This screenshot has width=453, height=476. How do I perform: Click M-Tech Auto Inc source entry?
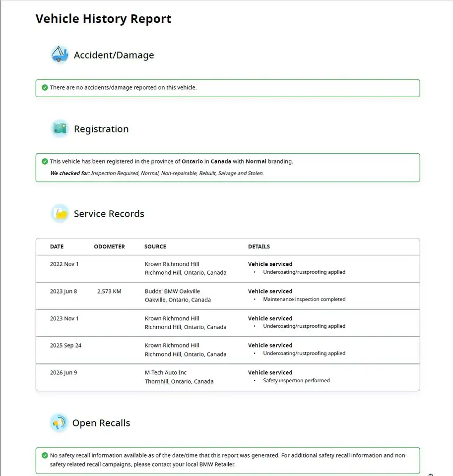coord(166,372)
